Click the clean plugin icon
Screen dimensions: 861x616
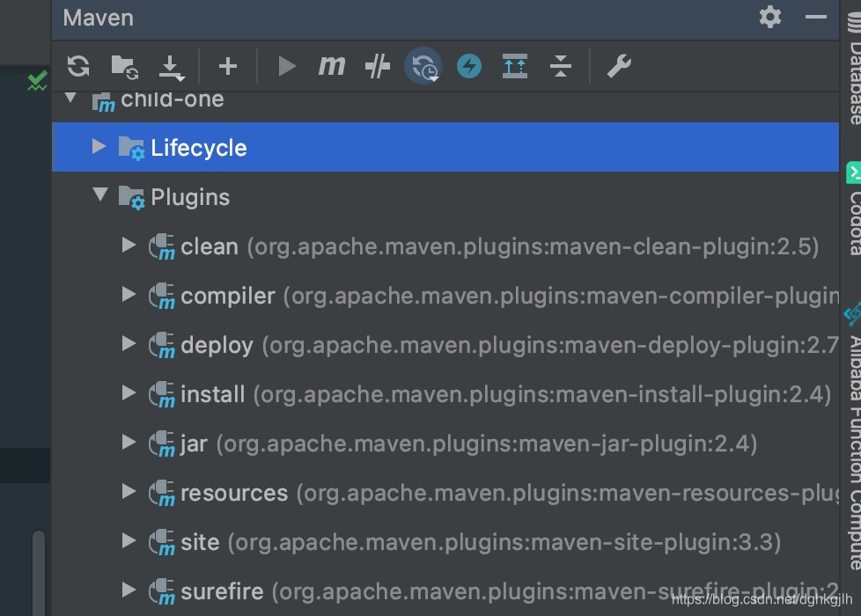click(162, 247)
